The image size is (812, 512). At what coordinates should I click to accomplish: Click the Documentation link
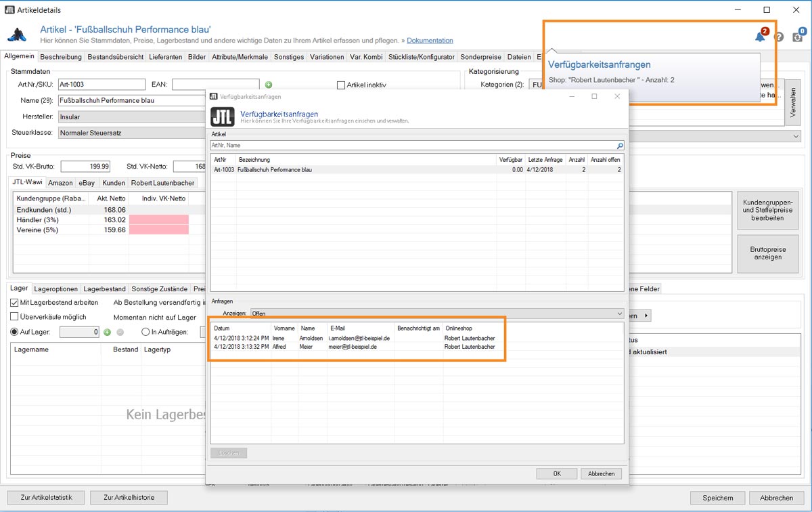(430, 41)
